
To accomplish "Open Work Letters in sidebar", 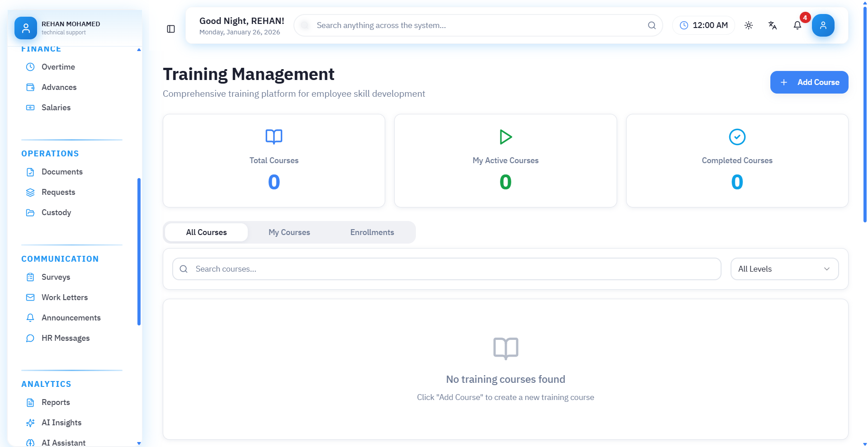I will click(x=64, y=297).
